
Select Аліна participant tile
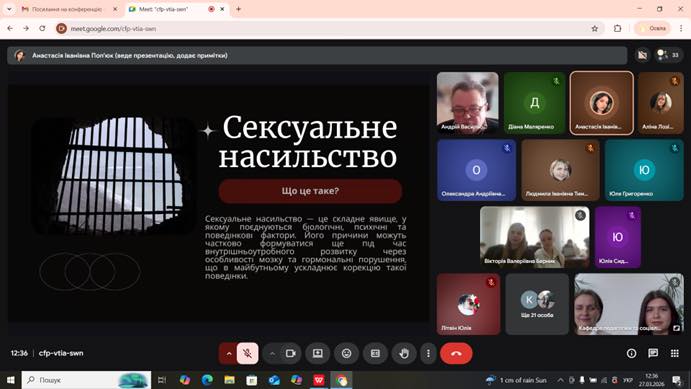point(661,103)
